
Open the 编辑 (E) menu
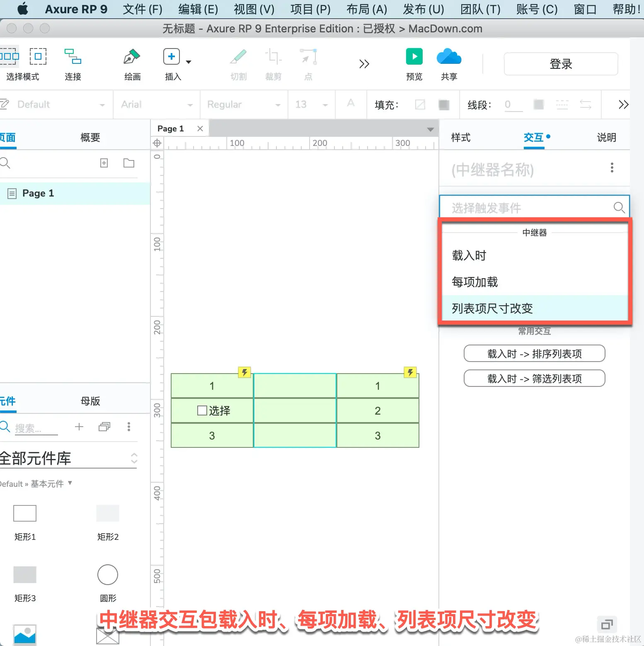(198, 9)
